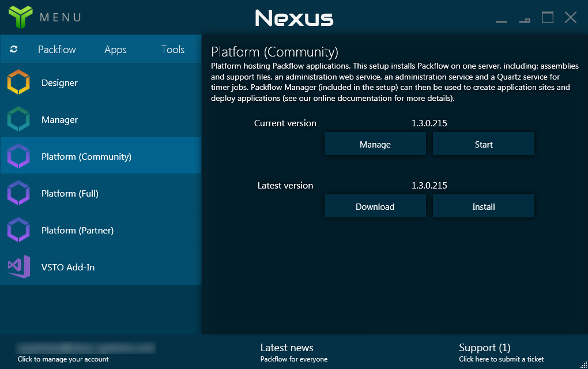The image size is (588, 369).
Task: Select Platform (Community) in the list
Action: [x=101, y=156]
